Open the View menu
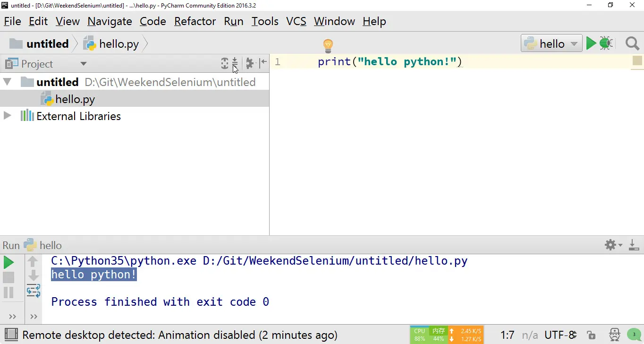Image resolution: width=644 pixels, height=344 pixels. click(68, 21)
